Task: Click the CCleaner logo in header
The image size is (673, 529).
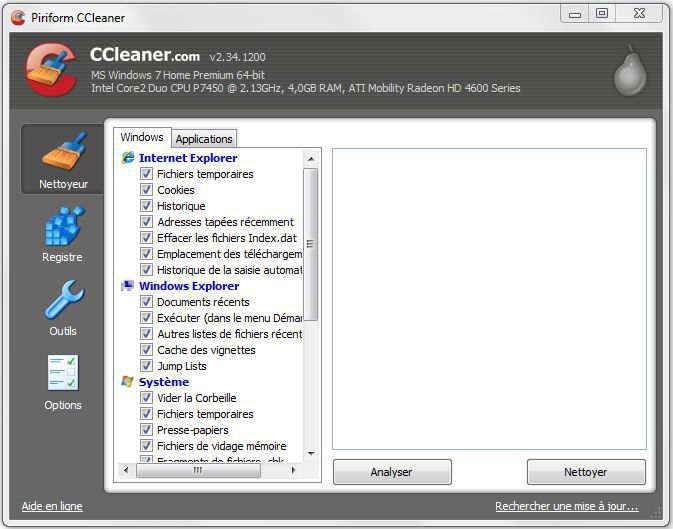Action: (x=52, y=70)
